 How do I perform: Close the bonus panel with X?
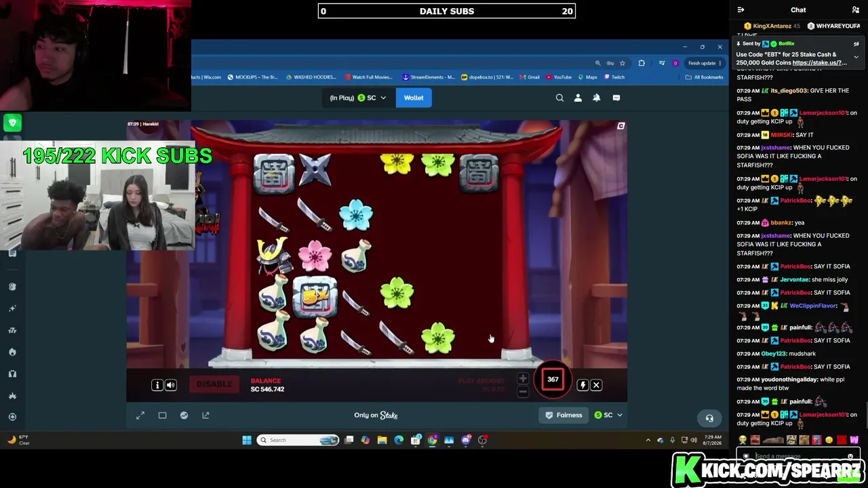point(596,385)
